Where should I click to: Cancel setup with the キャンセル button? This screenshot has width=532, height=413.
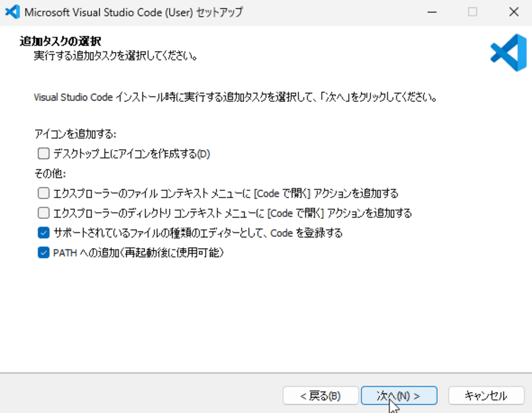point(486,395)
